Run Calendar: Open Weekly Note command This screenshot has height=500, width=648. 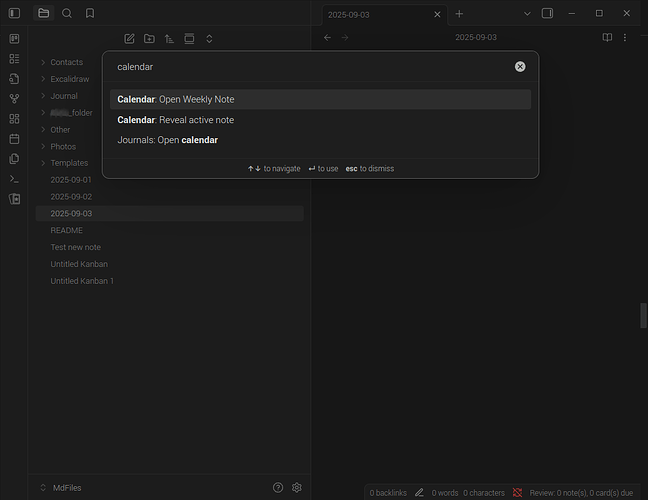320,99
